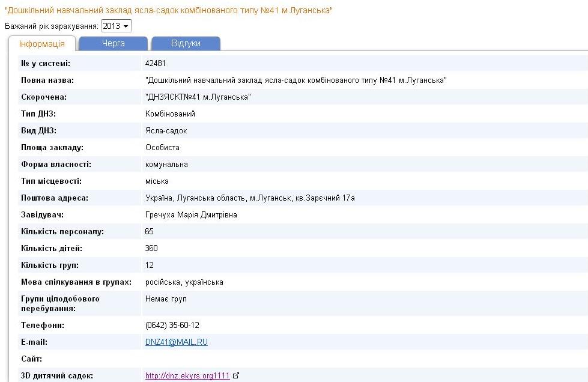Screen dimensions: 588x382
Task: Click the external link icon beside 3D link
Action: pyautogui.click(x=236, y=376)
